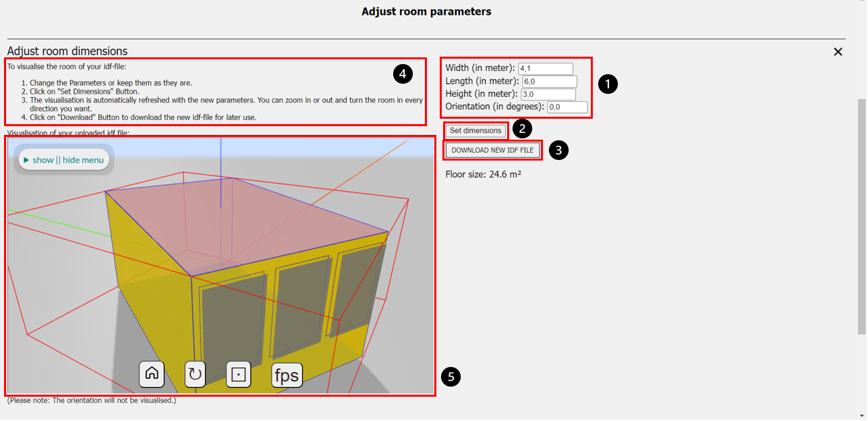Toggle the show || hide menu control

[x=63, y=160]
